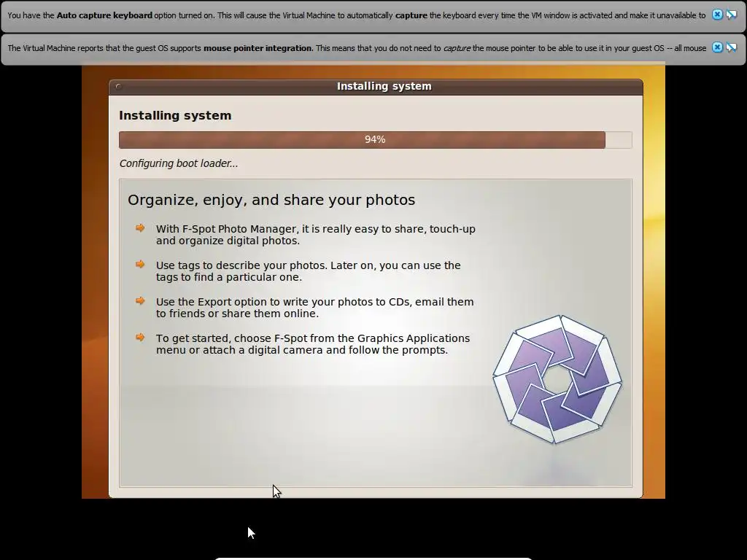Dismiss the mouse pointer integration notification

717,47
